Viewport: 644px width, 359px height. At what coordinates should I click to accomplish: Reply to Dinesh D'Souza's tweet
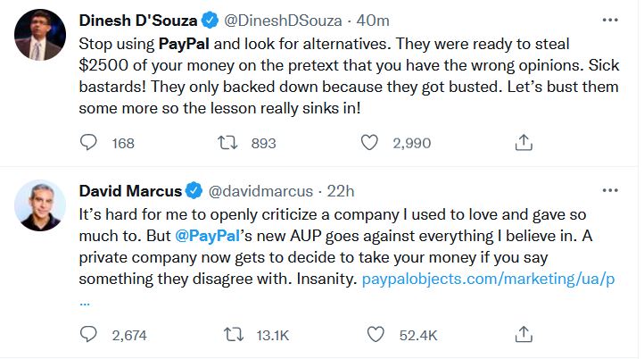(88, 143)
